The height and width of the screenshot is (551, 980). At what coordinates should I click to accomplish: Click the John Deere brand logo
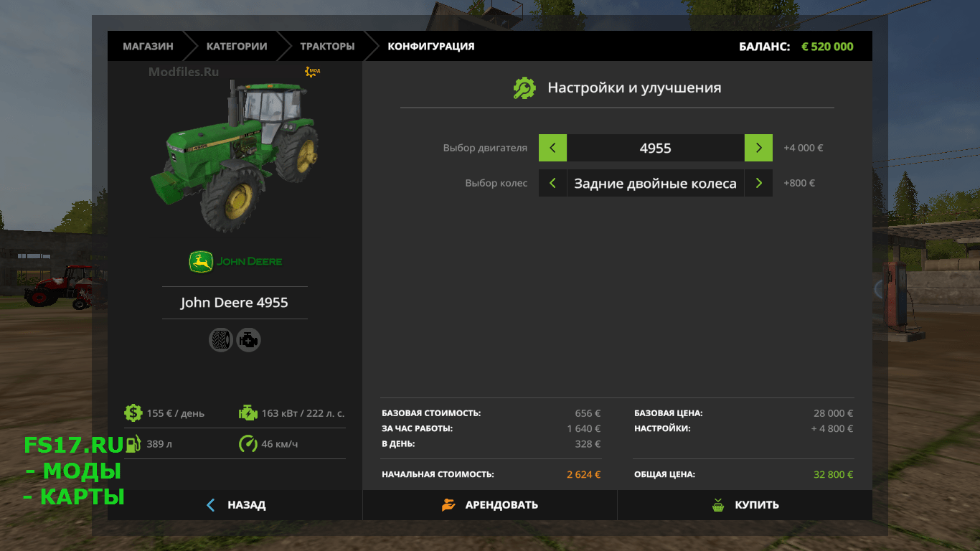coord(235,262)
